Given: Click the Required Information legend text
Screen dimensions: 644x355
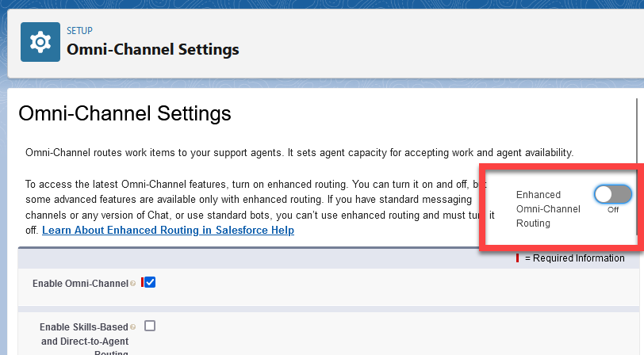Looking at the screenshot, I should tap(574, 258).
